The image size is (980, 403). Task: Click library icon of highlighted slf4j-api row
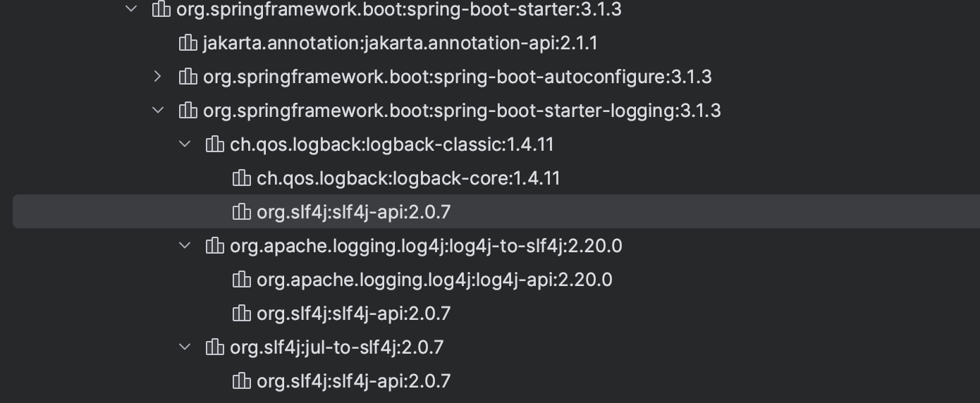pos(242,212)
